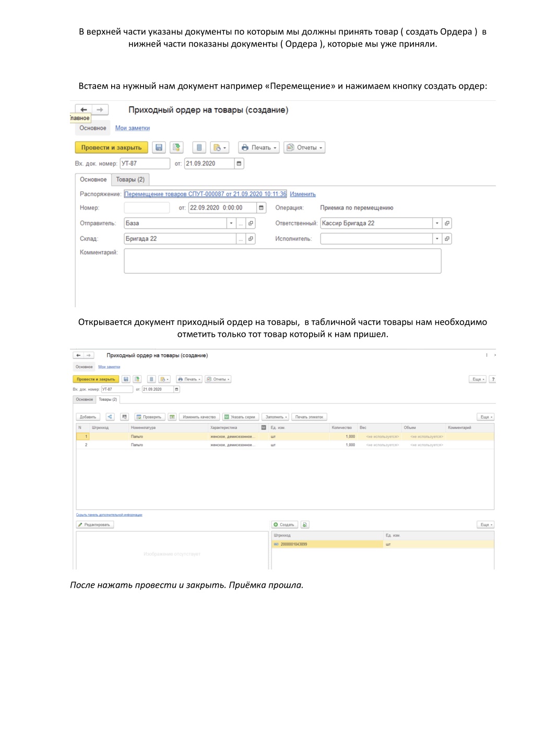Click the barcode search icon before Проверить
The image size is (534, 756).
point(125,417)
